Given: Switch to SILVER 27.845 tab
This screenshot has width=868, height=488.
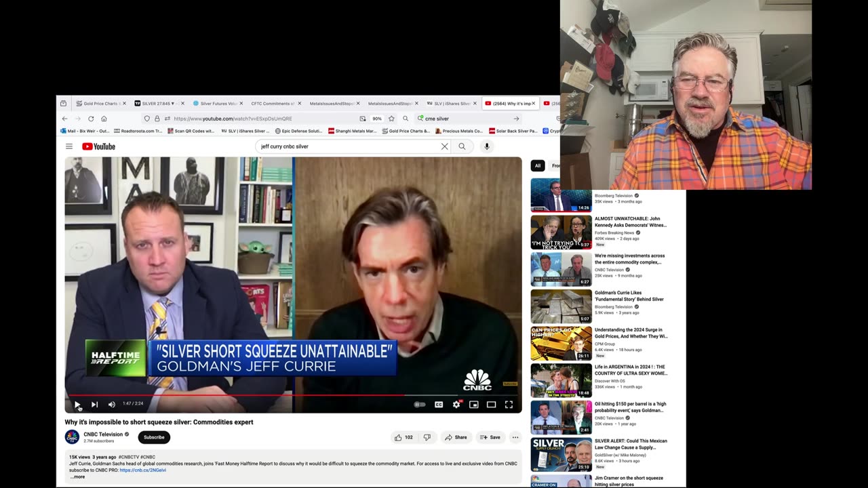Looking at the screenshot, I should (159, 104).
